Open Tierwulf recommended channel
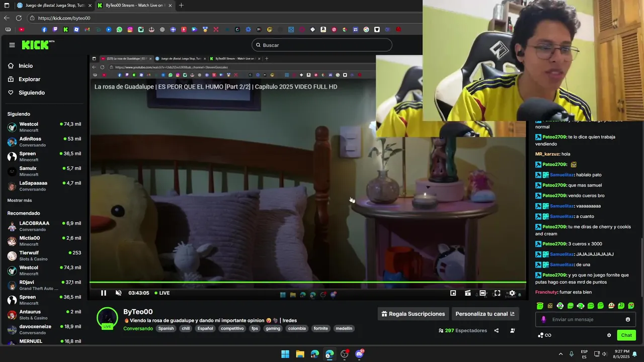Screen dimensions: 644x362 click(x=44, y=256)
